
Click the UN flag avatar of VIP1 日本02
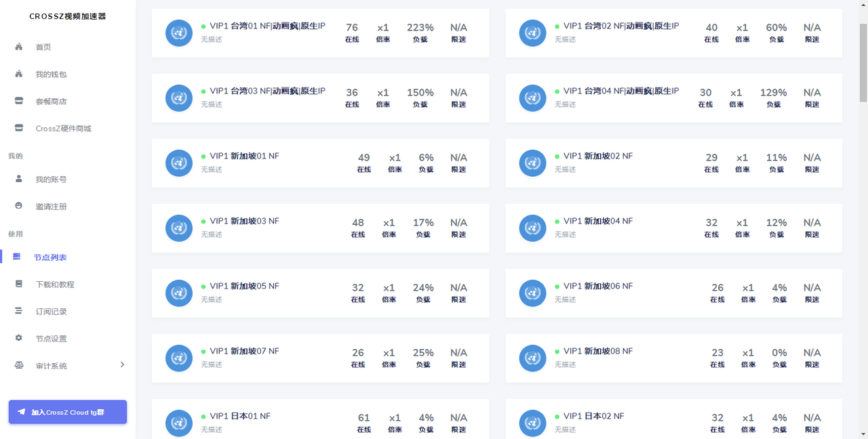coord(532,423)
